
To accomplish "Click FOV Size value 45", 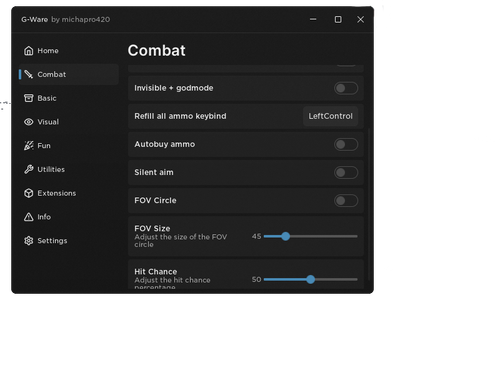I will pyautogui.click(x=256, y=236).
